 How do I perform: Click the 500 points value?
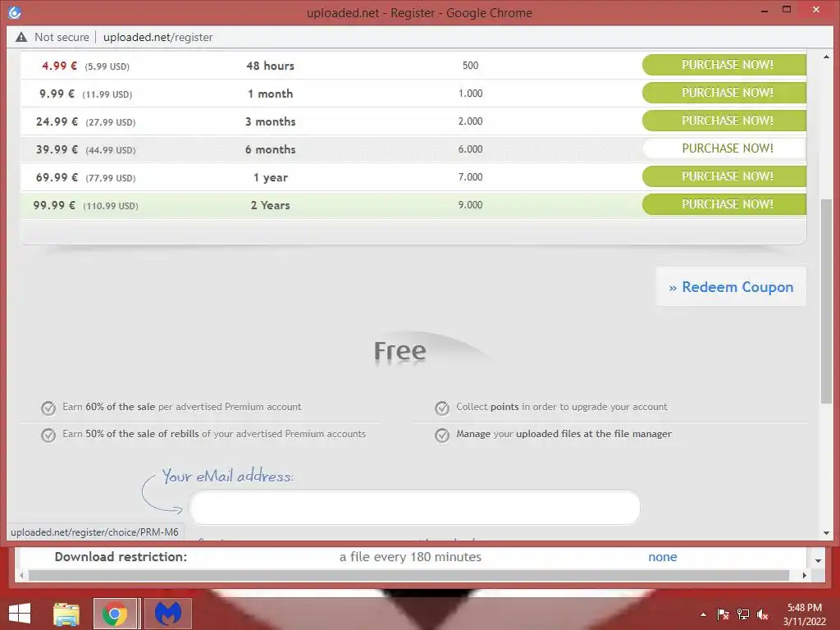[x=470, y=66]
